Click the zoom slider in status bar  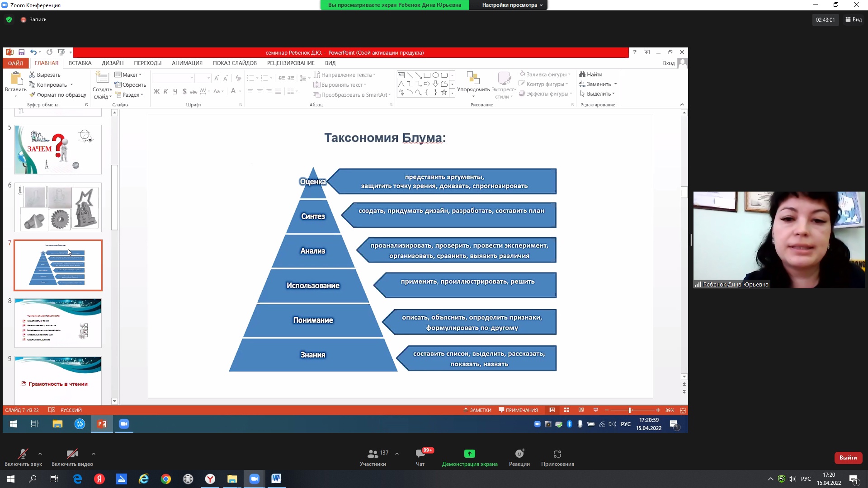(x=630, y=410)
